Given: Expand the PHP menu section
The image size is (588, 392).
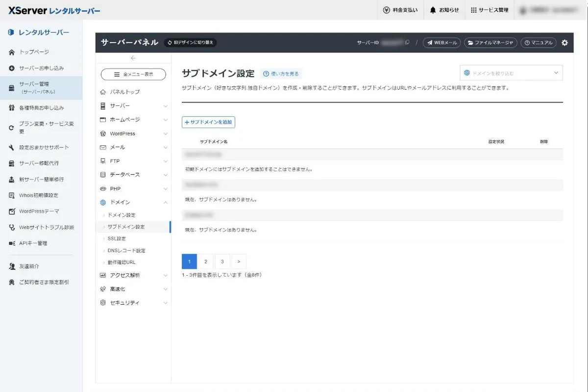Looking at the screenshot, I should click(x=133, y=188).
